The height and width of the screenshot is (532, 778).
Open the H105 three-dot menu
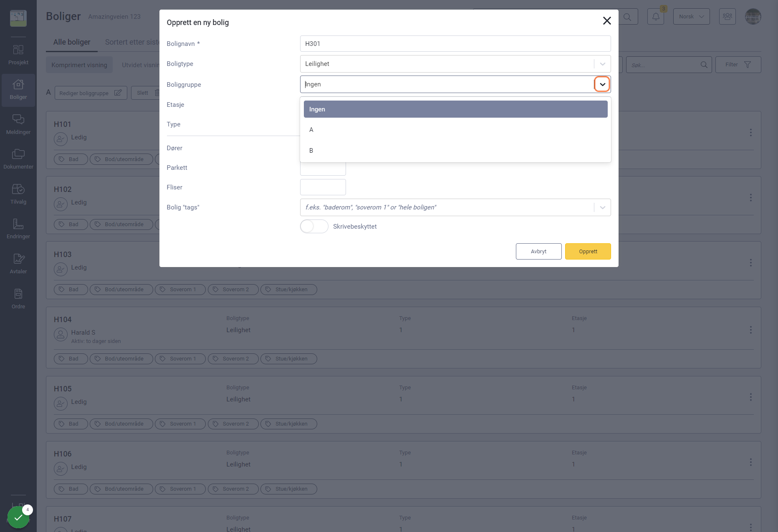click(x=751, y=397)
